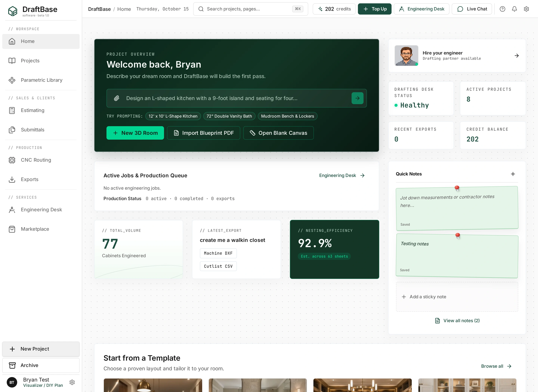
Task: Click Add a sticky note
Action: pyautogui.click(x=457, y=297)
